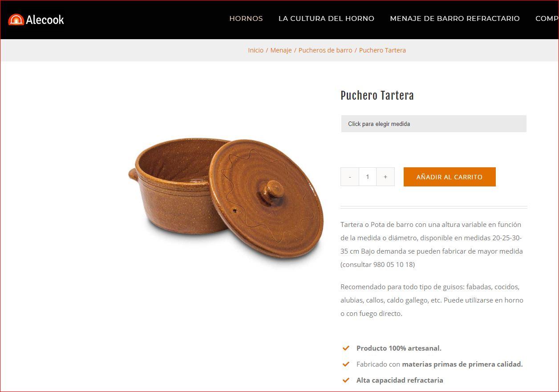Open LA CULTURA DEL HORNO menu
Screen dimensions: 559x392
pyautogui.click(x=326, y=19)
